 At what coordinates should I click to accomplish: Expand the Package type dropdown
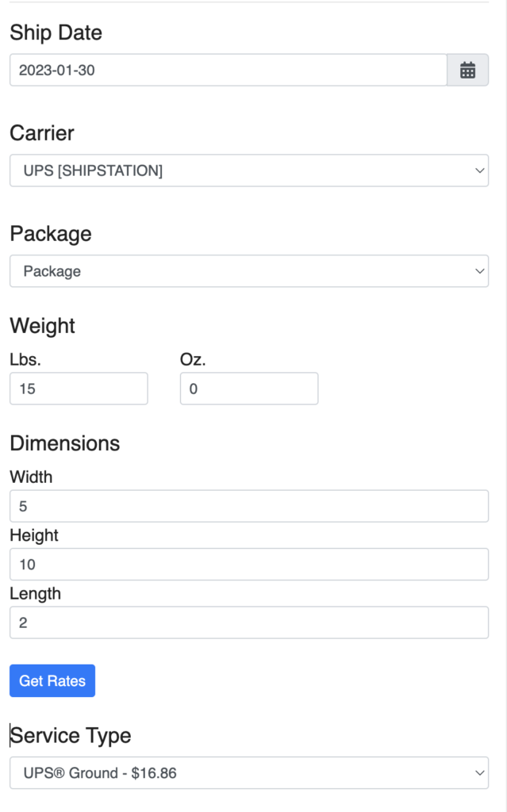click(249, 271)
